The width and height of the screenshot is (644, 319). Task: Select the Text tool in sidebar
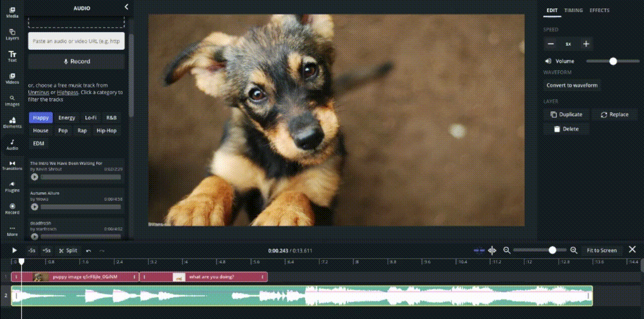tap(12, 56)
